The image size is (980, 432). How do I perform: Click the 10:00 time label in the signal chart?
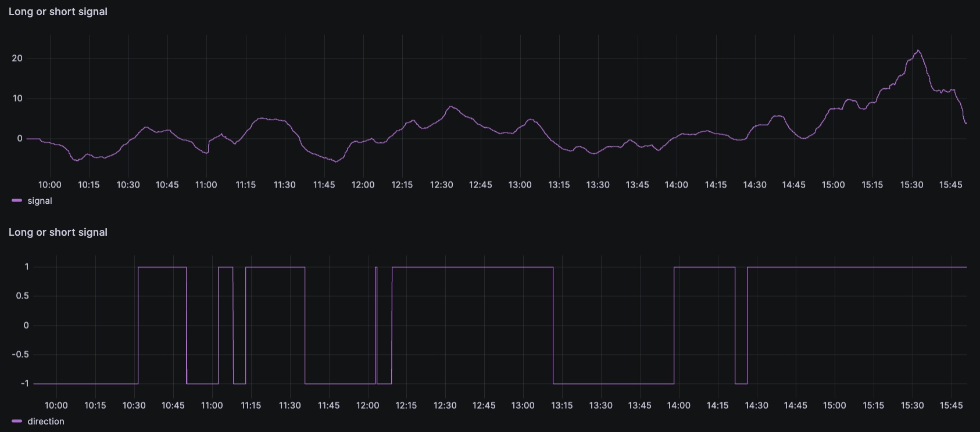click(50, 185)
